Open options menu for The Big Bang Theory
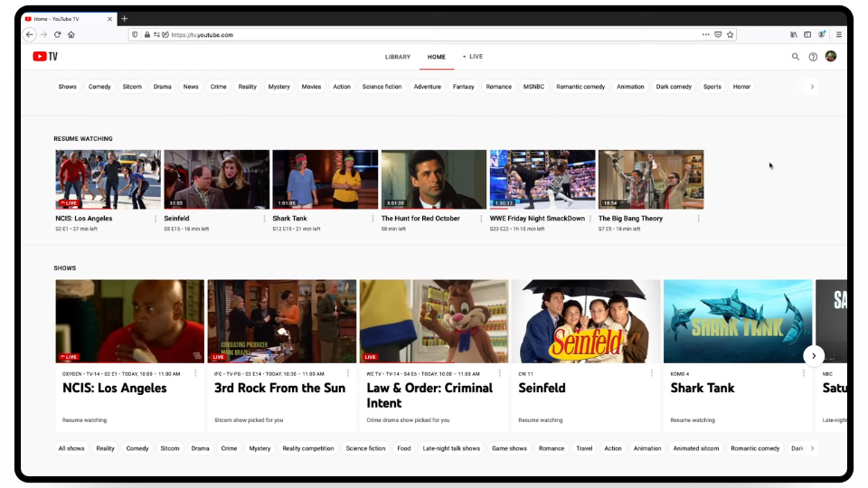This screenshot has width=868, height=488. (699, 219)
